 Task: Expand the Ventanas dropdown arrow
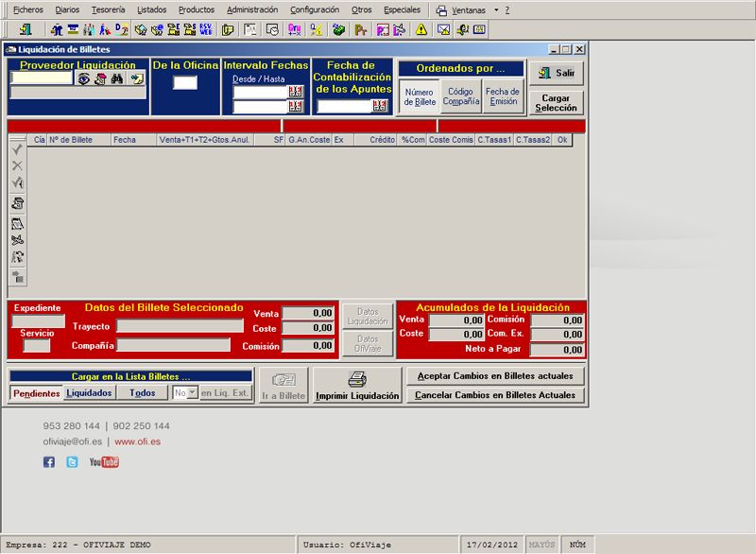(498, 9)
